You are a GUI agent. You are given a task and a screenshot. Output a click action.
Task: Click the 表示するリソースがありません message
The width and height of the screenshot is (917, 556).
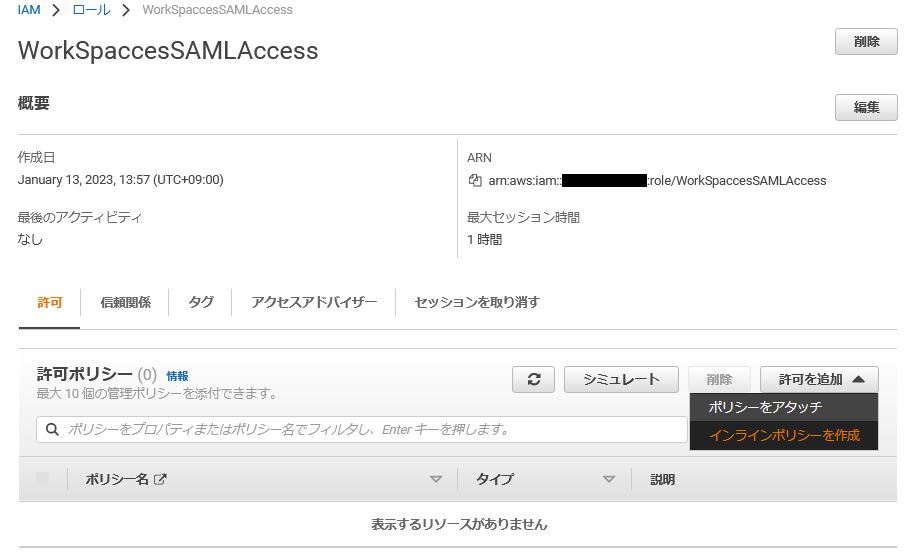click(459, 524)
